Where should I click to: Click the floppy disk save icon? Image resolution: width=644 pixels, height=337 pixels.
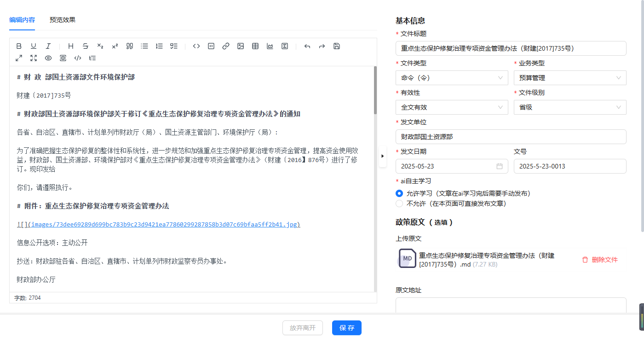pos(337,46)
